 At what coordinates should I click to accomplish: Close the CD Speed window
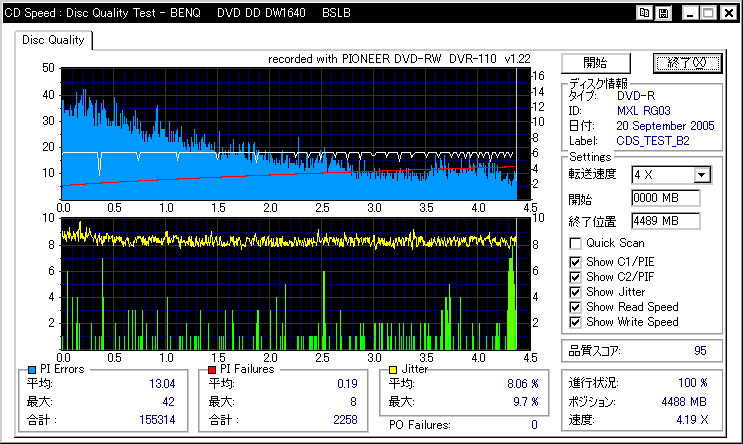tap(728, 13)
